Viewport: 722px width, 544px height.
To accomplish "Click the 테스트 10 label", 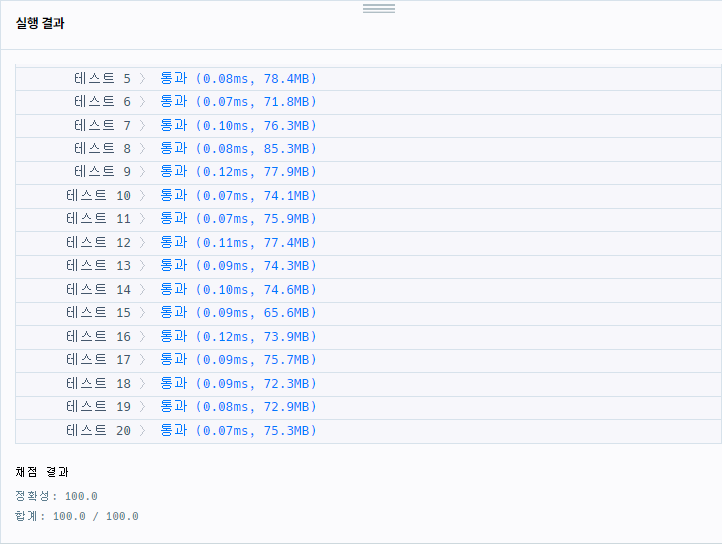I will (x=99, y=196).
